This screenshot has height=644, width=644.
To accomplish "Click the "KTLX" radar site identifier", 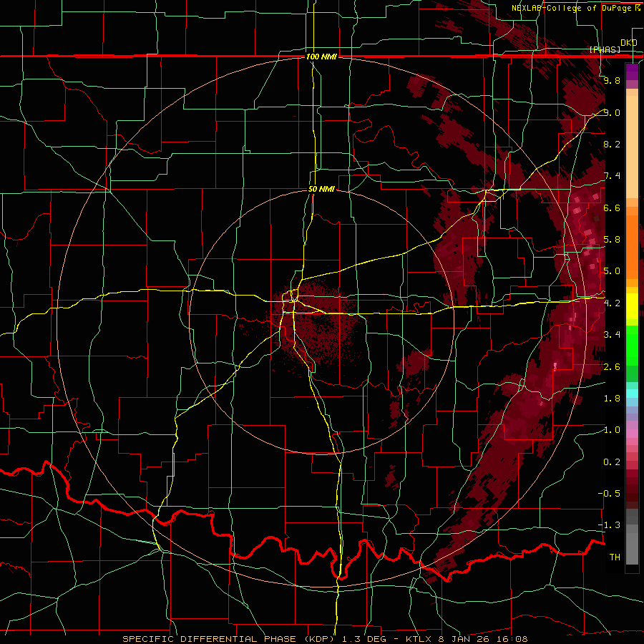I will coord(419,639).
